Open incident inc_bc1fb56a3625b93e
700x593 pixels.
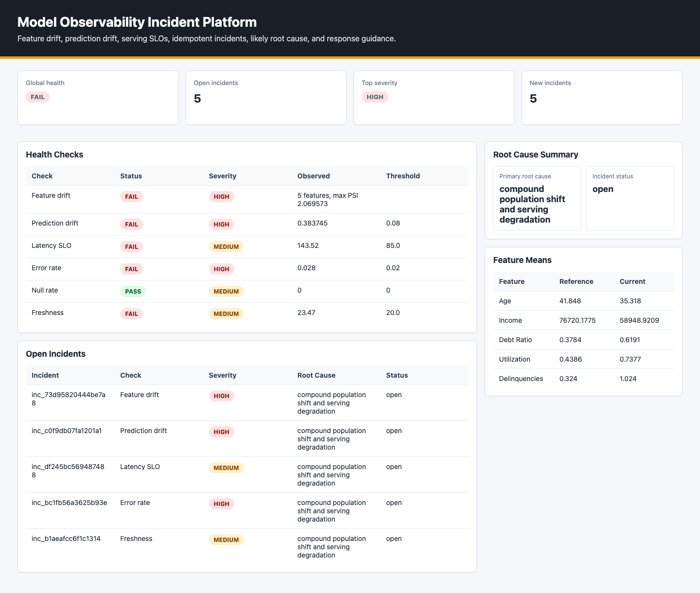coord(70,503)
